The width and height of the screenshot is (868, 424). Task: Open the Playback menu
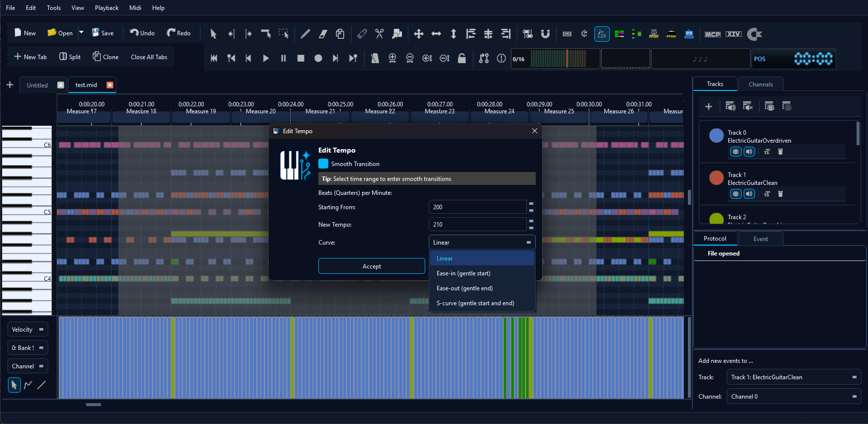tap(106, 8)
